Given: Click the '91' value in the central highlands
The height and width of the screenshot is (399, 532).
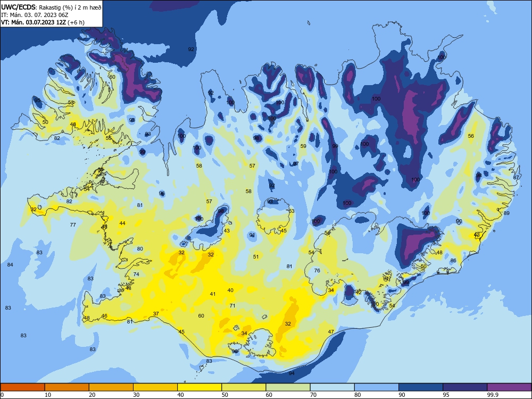Looking at the screenshot, I should point(252,235).
